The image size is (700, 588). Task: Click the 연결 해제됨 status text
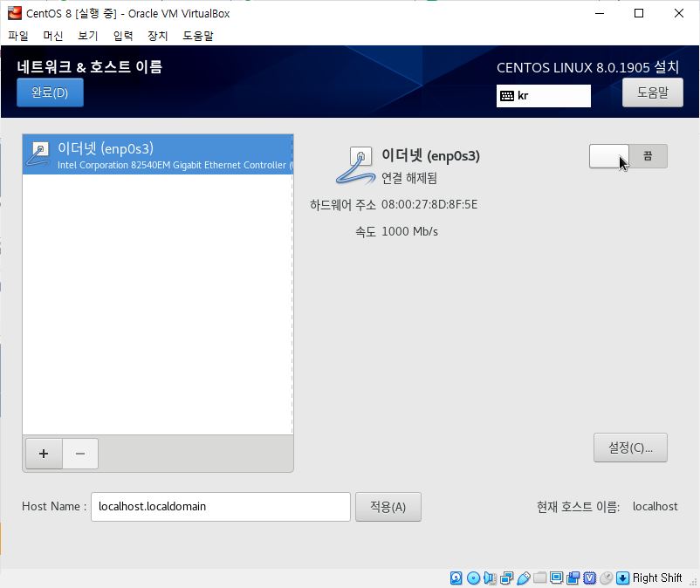409,178
